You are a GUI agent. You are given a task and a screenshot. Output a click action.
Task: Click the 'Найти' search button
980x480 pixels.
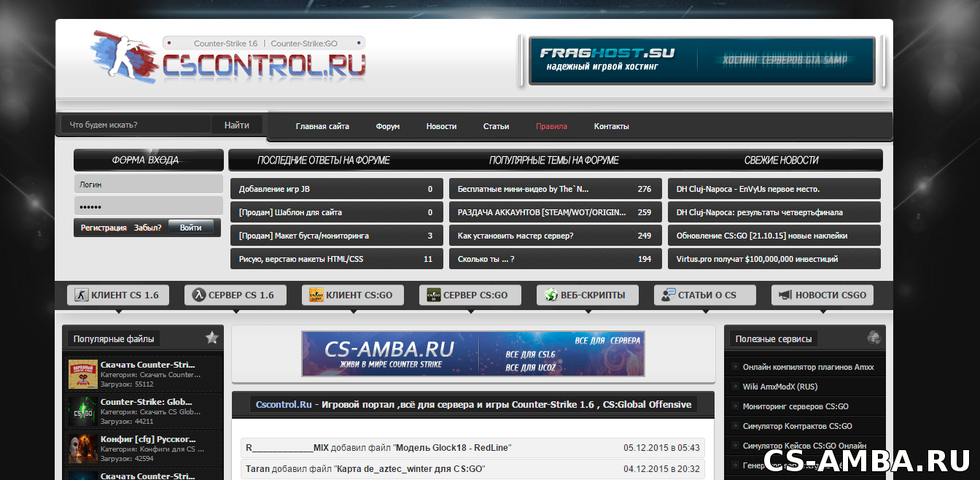pyautogui.click(x=237, y=125)
